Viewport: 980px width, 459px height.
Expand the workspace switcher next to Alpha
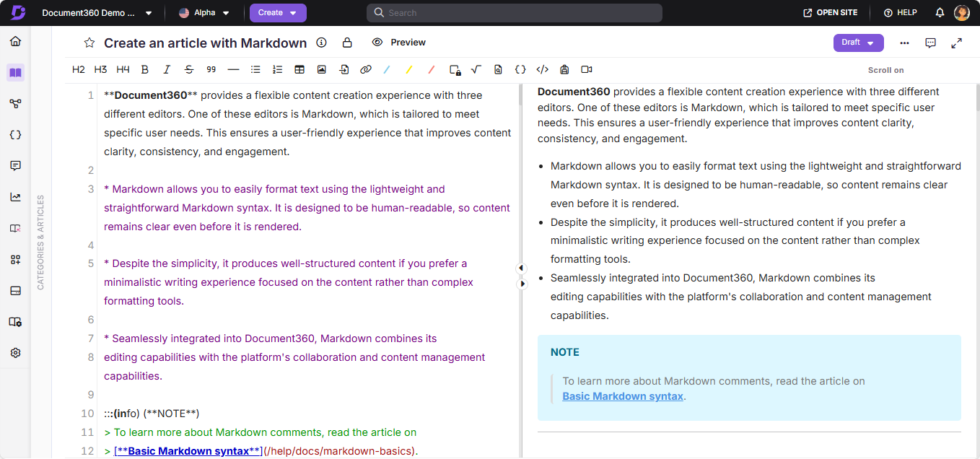[x=224, y=12]
